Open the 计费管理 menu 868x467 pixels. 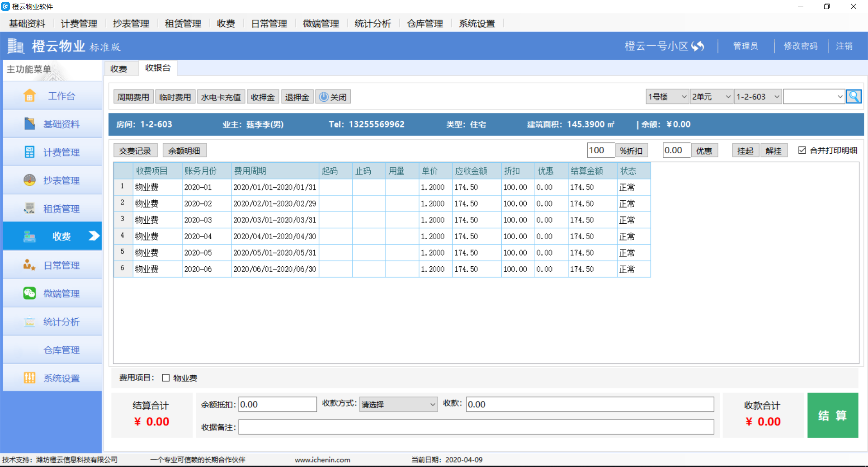(x=79, y=24)
